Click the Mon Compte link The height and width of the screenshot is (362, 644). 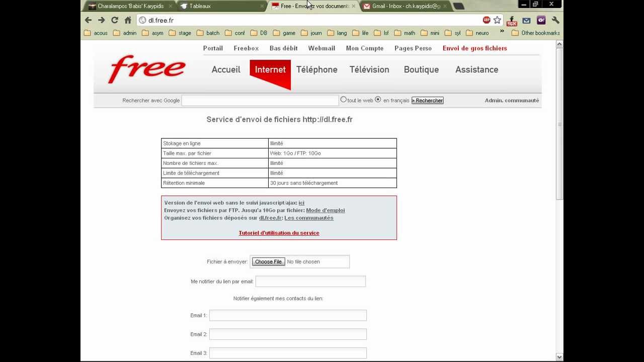click(x=365, y=48)
